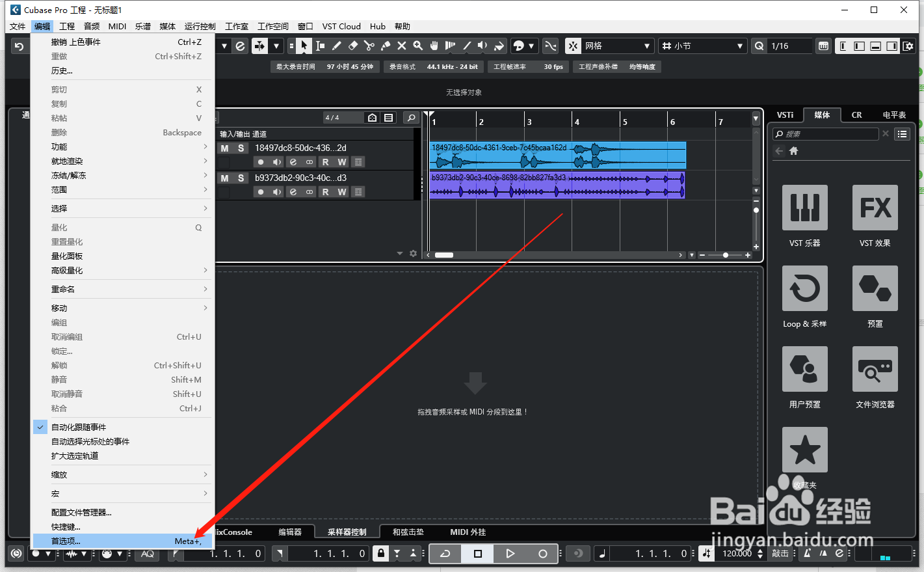This screenshot has height=572, width=924.
Task: Record-enable track 18497dc8-50dc-436...2d
Action: (x=261, y=162)
